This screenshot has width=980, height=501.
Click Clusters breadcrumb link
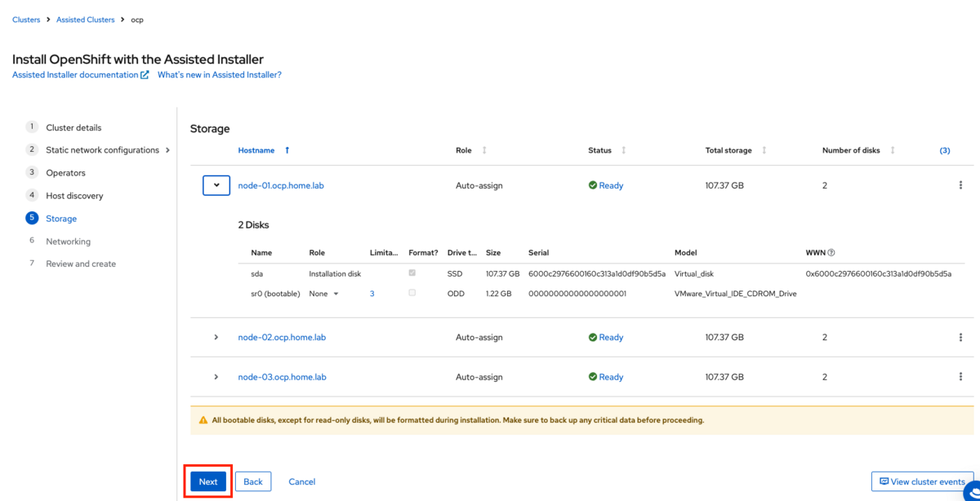coord(26,20)
